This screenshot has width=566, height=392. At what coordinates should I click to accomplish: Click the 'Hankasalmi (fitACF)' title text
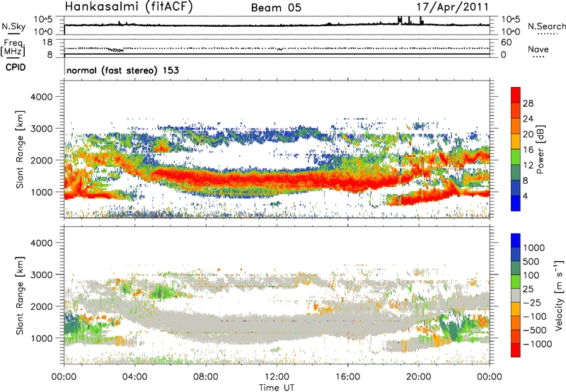click(x=129, y=7)
